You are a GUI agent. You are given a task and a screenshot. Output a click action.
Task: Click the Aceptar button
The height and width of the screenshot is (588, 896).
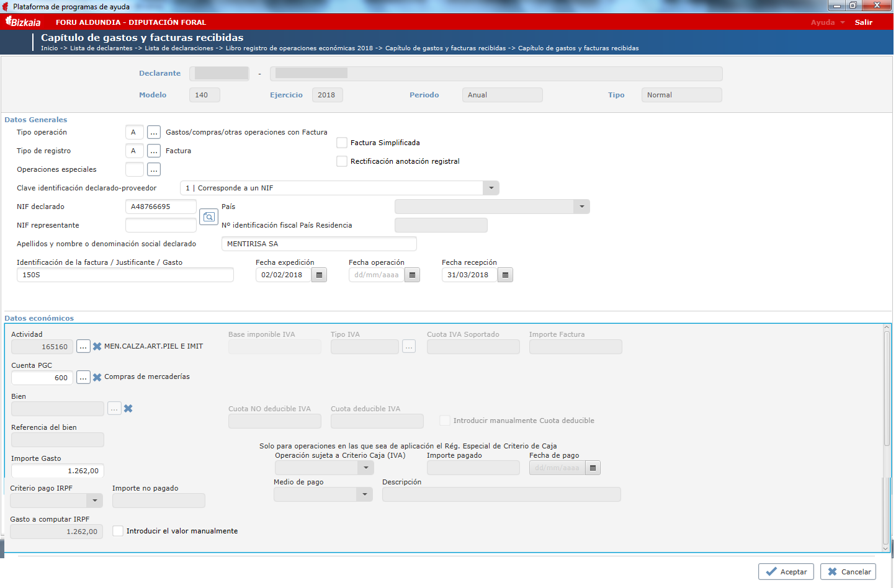pos(786,572)
